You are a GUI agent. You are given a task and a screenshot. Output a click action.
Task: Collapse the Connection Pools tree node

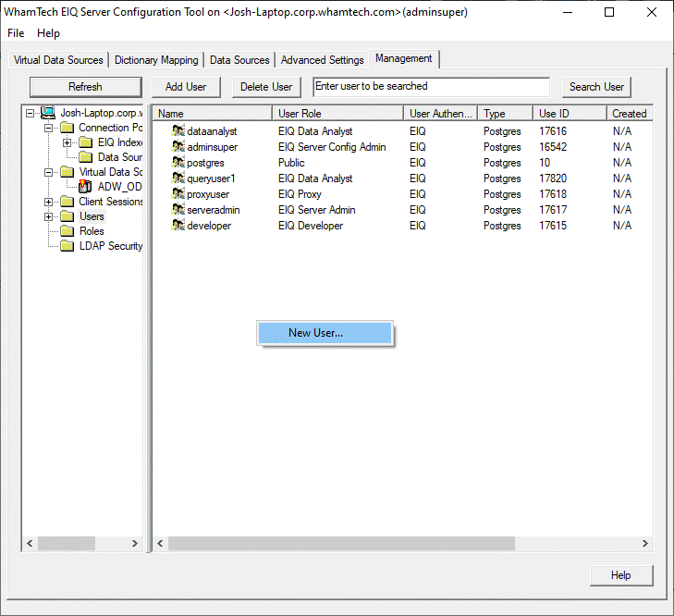(49, 128)
